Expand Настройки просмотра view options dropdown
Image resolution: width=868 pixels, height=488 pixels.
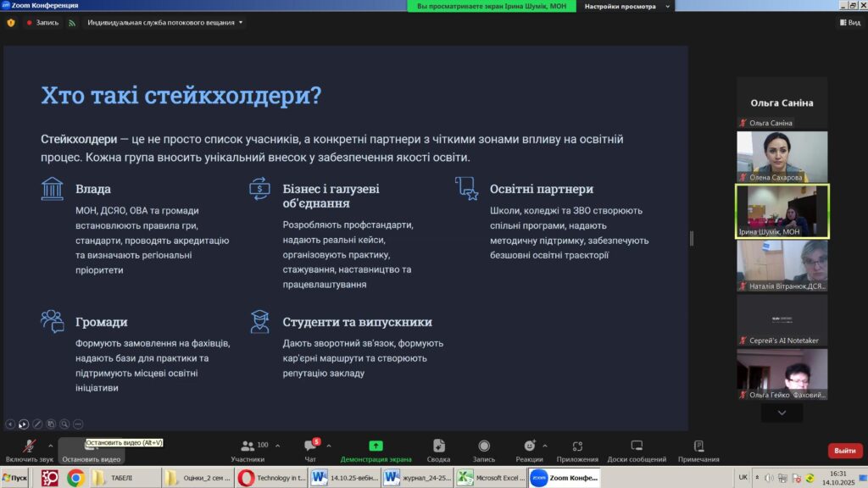(626, 6)
